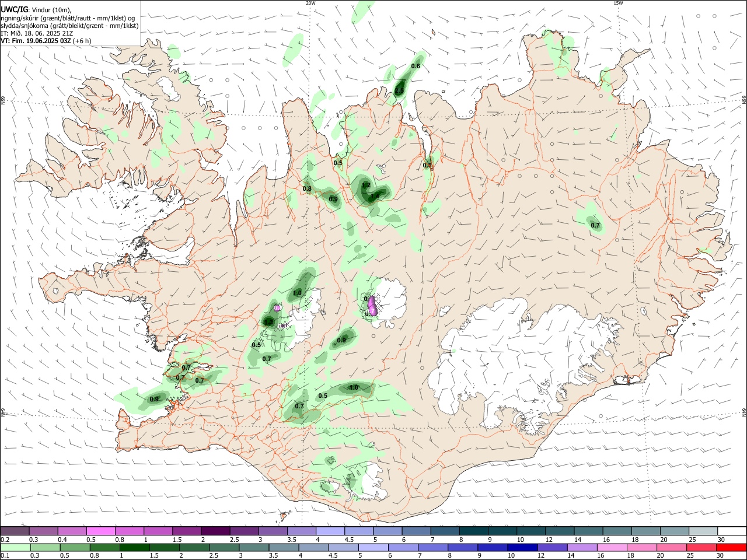This screenshot has width=747, height=560.
Task: Click the lavender swatch between 4 and 4.5 in the upper legend row
Action: click(x=330, y=531)
